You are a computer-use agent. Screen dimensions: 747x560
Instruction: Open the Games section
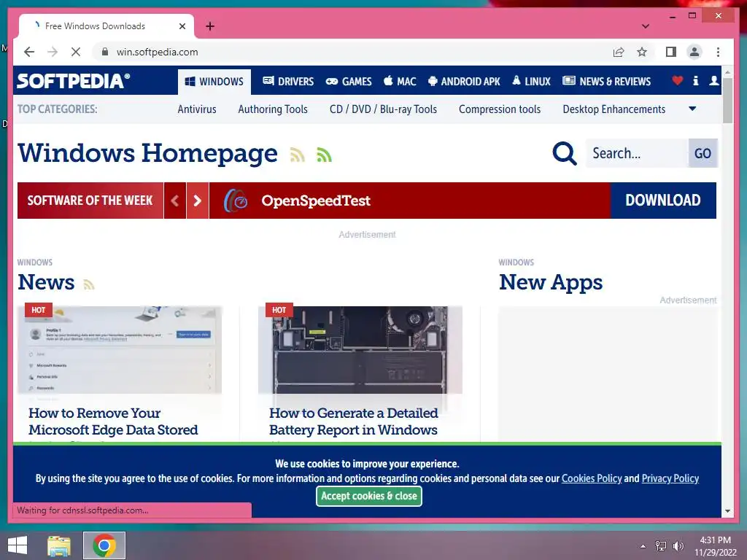tap(349, 82)
